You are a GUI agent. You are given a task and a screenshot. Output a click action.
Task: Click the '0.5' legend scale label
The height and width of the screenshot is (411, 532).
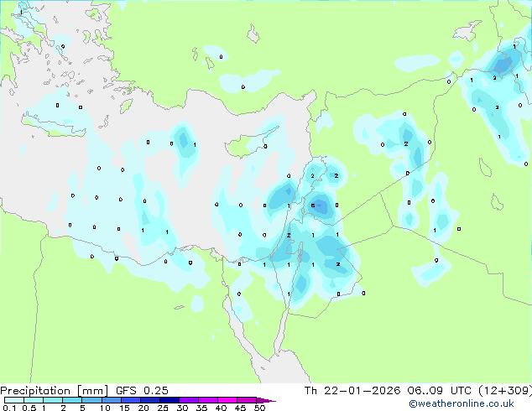click(29, 408)
